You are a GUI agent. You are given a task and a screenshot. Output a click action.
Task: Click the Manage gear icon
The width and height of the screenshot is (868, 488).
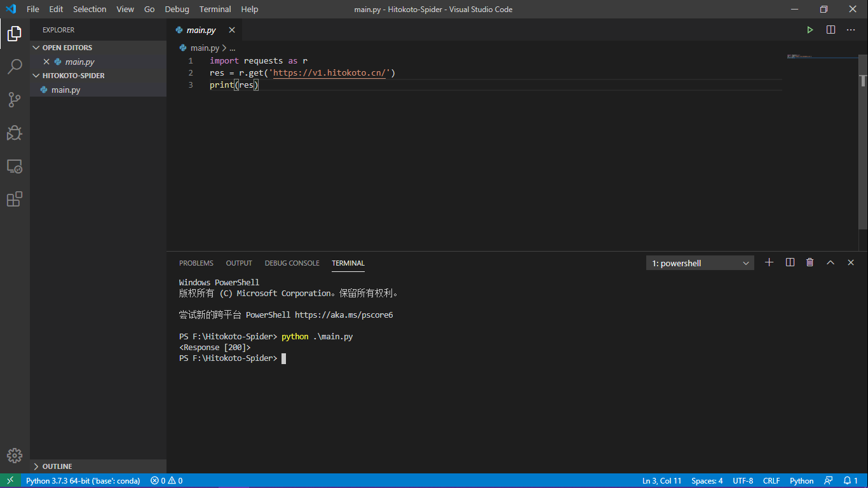tap(15, 456)
